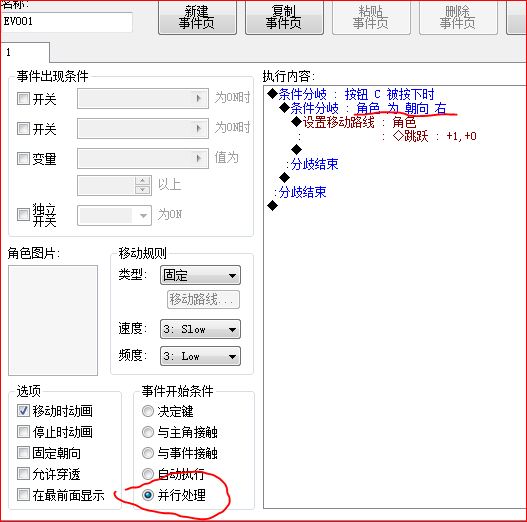This screenshot has width=527, height=522.
Task: Select the 并行处理 trigger radio button
Action: click(148, 495)
